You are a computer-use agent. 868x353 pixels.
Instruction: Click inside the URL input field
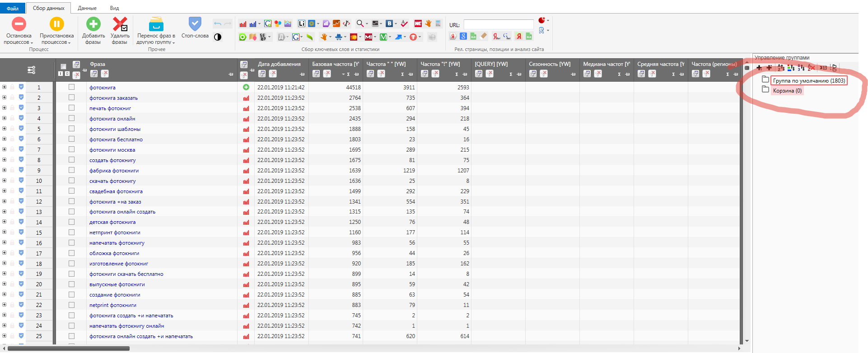pos(499,24)
